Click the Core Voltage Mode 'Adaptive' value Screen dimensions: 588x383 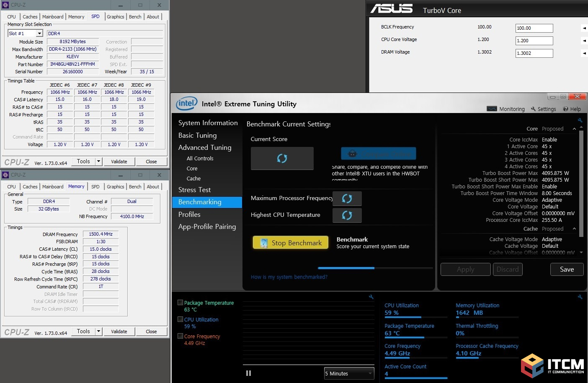click(x=552, y=200)
